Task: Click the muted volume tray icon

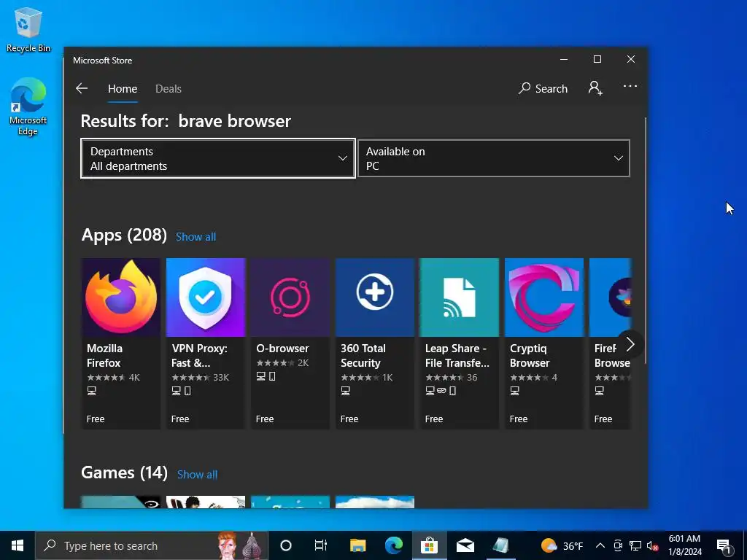Action: coord(652,545)
